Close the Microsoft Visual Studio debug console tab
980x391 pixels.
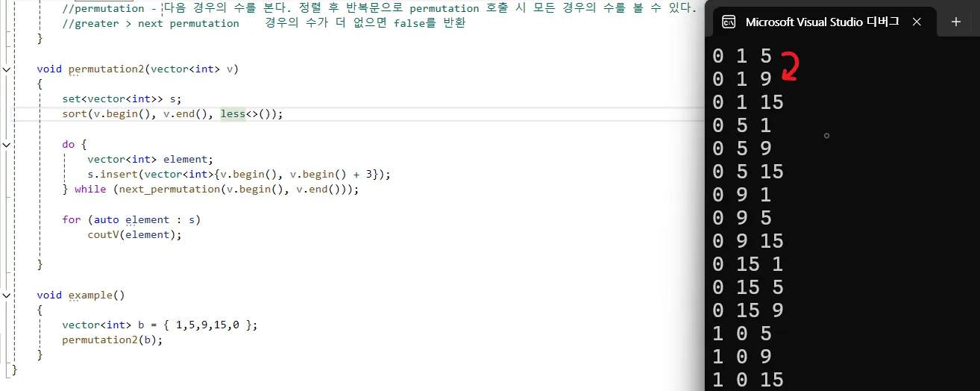click(x=917, y=22)
